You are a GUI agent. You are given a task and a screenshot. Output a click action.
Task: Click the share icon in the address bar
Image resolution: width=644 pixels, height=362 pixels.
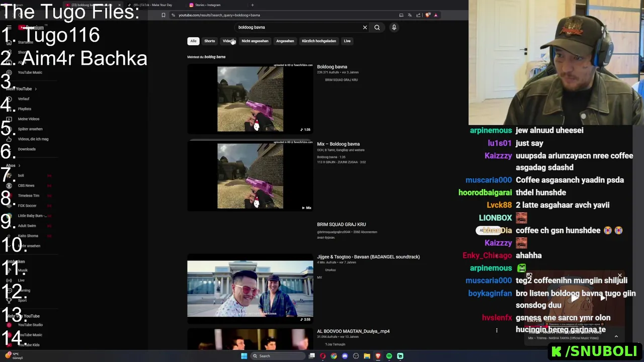(x=418, y=15)
